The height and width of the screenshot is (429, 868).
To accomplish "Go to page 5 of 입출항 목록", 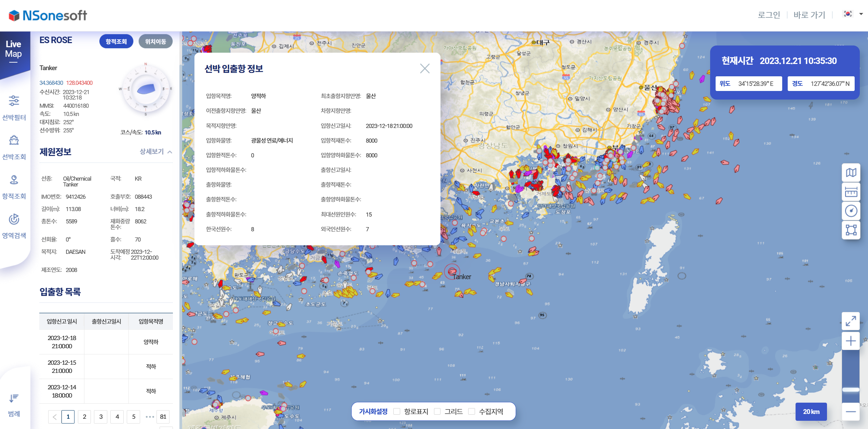I will click(x=134, y=417).
